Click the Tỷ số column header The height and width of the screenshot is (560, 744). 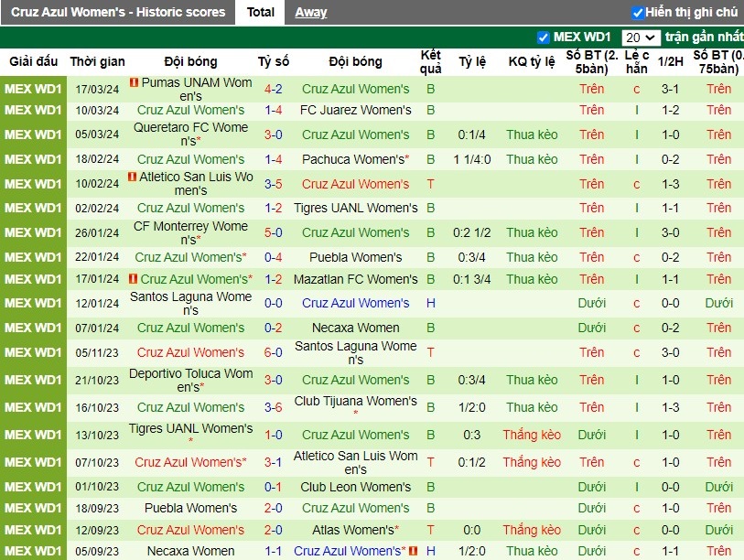pyautogui.click(x=274, y=61)
